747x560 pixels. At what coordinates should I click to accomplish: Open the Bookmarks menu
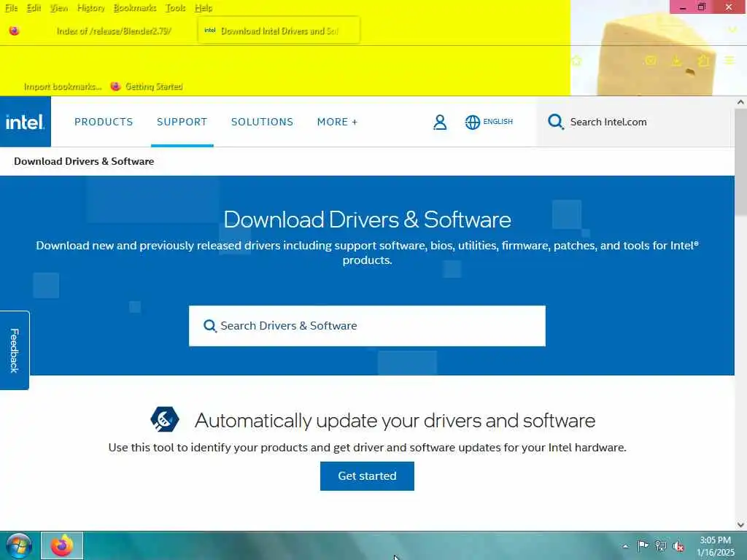coord(135,8)
